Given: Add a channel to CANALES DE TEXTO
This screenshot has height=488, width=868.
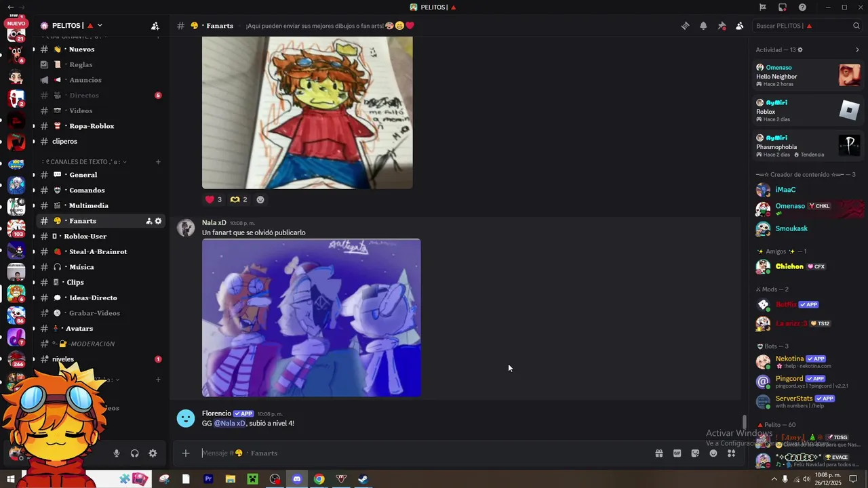Looking at the screenshot, I should [158, 162].
